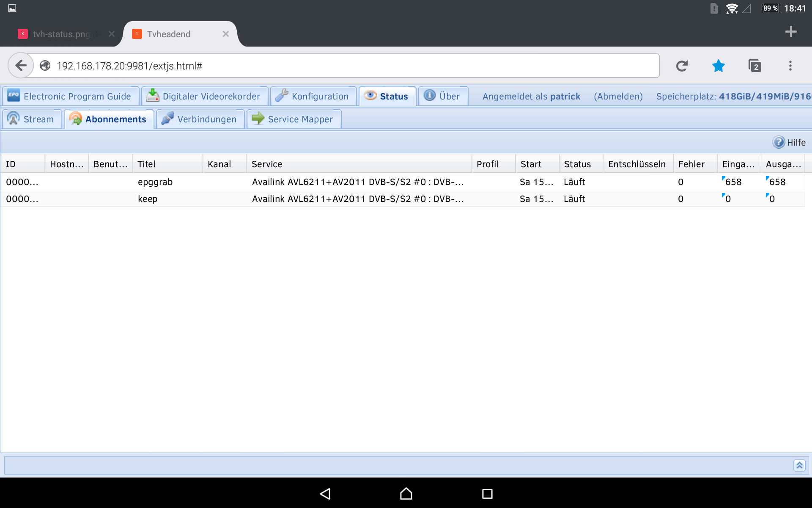The height and width of the screenshot is (508, 812).
Task: Sort by the Titel column header
Action: [167, 164]
